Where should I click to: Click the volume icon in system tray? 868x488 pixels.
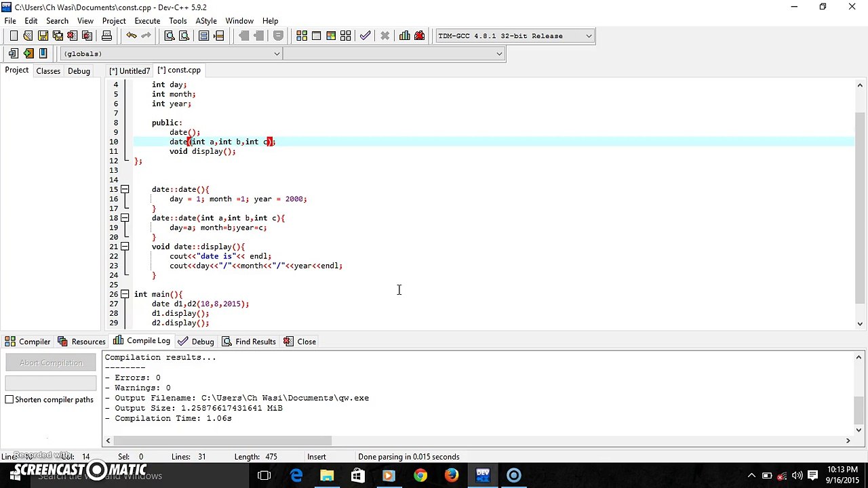797,476
